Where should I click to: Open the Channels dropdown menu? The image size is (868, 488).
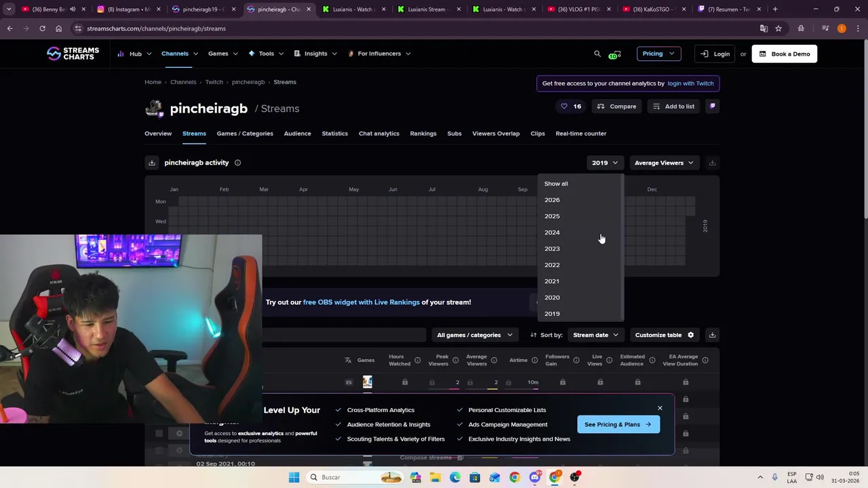180,54
